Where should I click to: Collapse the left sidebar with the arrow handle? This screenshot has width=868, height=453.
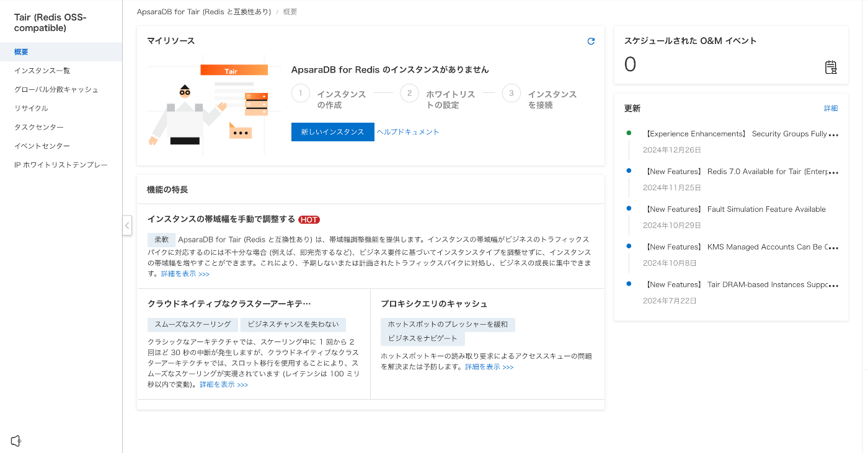pos(127,226)
